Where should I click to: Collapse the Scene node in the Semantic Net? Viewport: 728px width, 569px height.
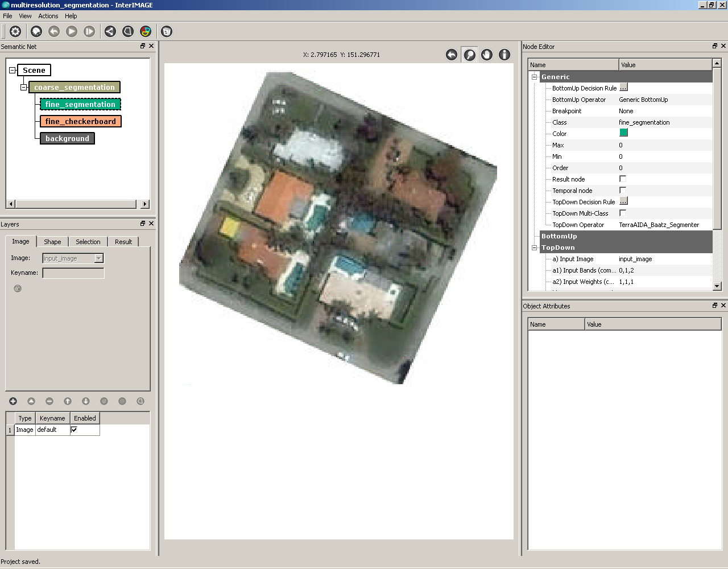click(12, 69)
